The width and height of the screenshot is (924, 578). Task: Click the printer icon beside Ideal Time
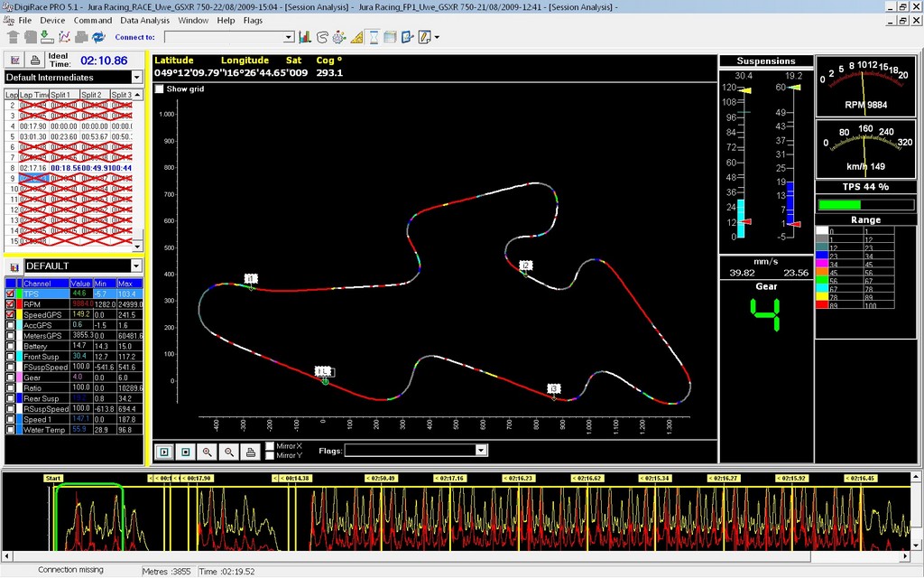[x=34, y=60]
